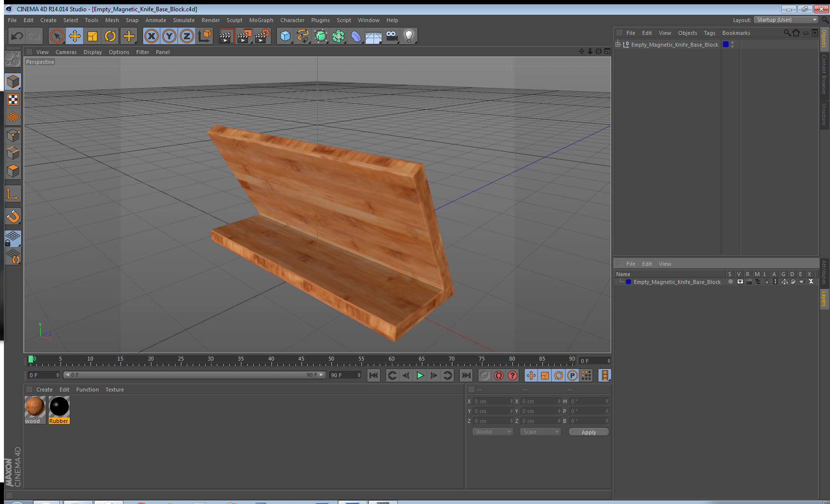The width and height of the screenshot is (830, 504).
Task: Click the end frame field 90 F
Action: [x=345, y=375]
